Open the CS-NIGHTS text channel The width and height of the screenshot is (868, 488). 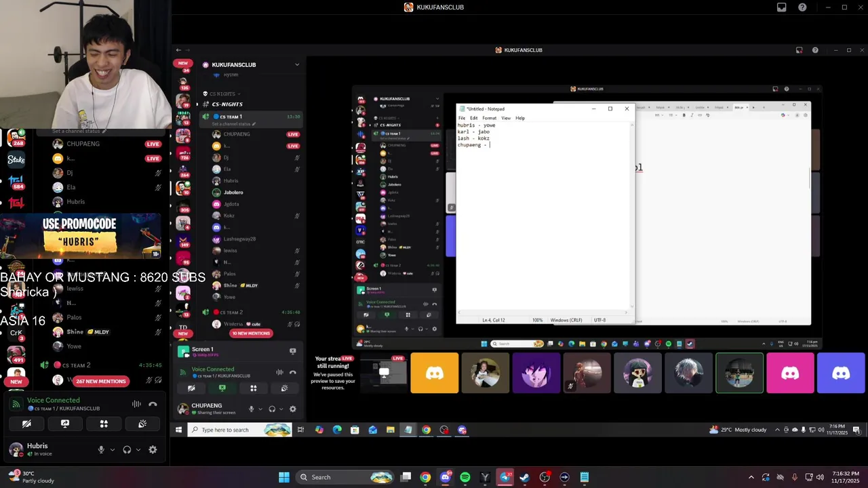227,104
